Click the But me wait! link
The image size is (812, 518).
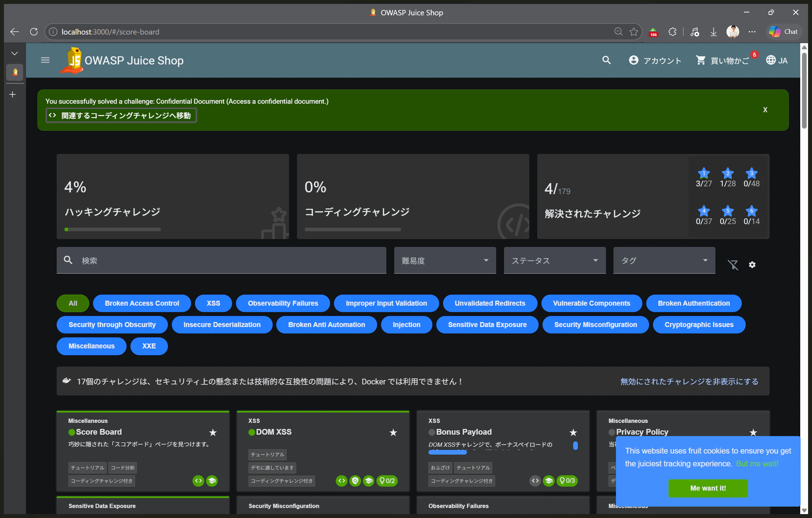[757, 463]
